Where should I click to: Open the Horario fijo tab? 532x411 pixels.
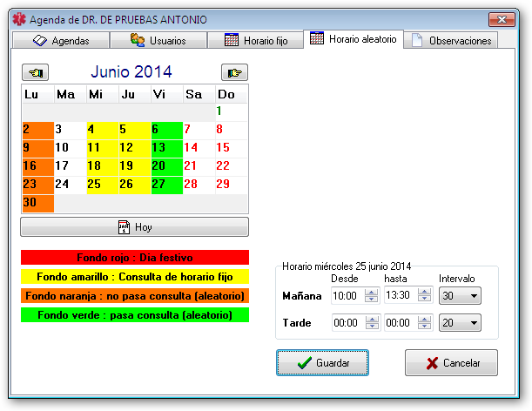[256, 40]
